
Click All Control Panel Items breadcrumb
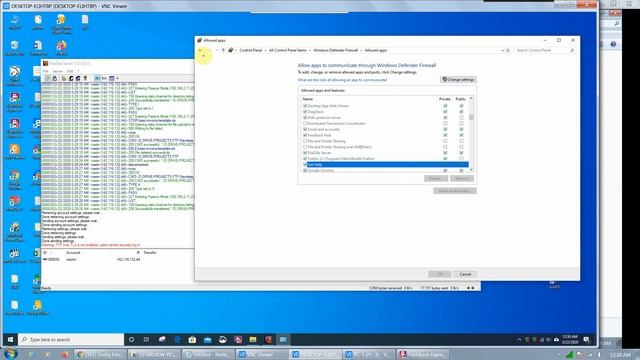288,50
